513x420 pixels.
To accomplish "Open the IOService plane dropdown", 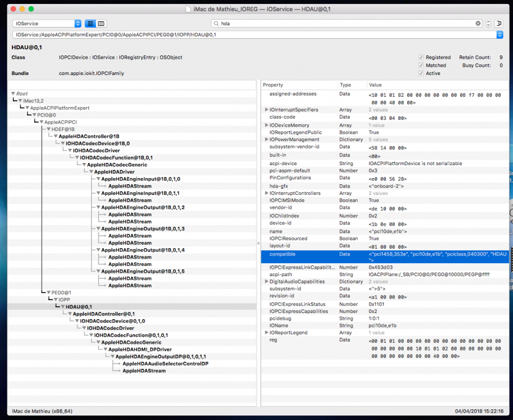I will click(x=47, y=24).
